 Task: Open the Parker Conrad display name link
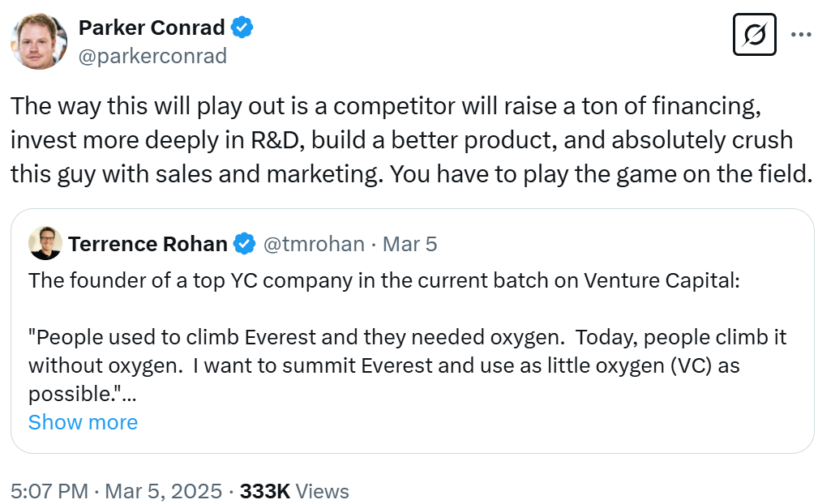[x=152, y=28]
